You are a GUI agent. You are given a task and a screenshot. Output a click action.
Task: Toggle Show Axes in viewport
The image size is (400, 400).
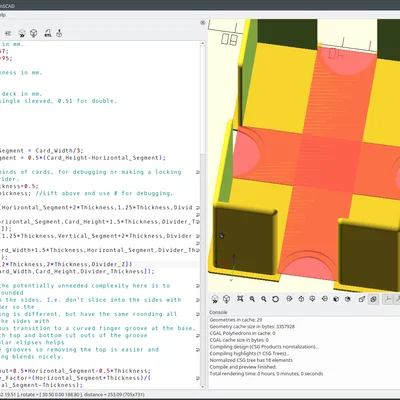(x=388, y=299)
